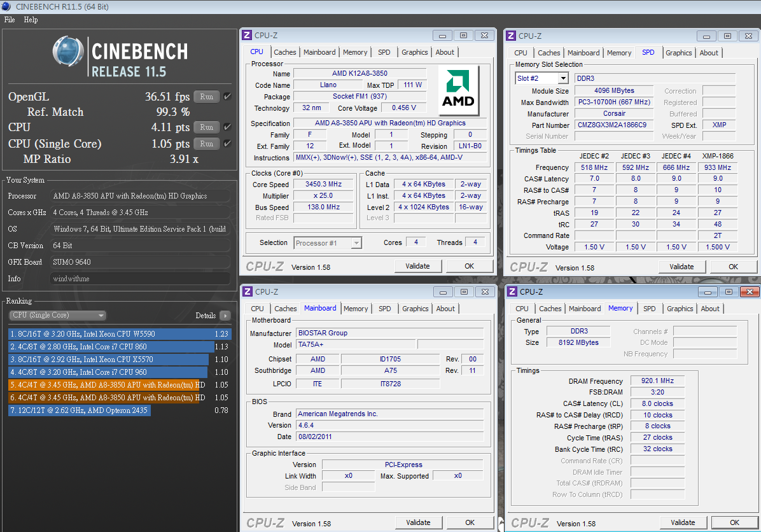Open the CPU (Single Core) ranking dropdown

58,315
